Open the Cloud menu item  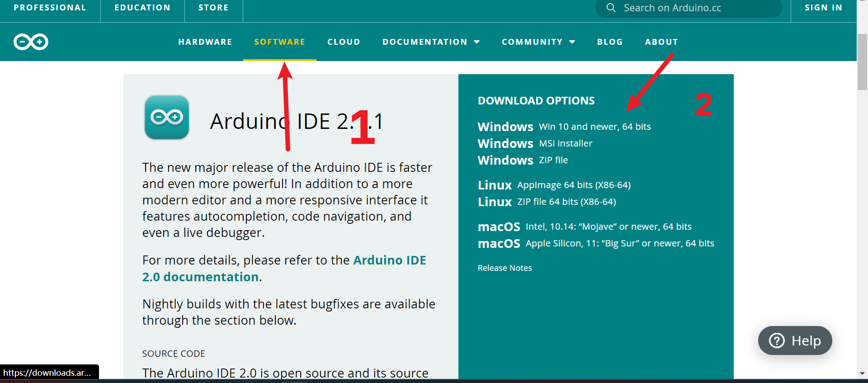click(344, 42)
